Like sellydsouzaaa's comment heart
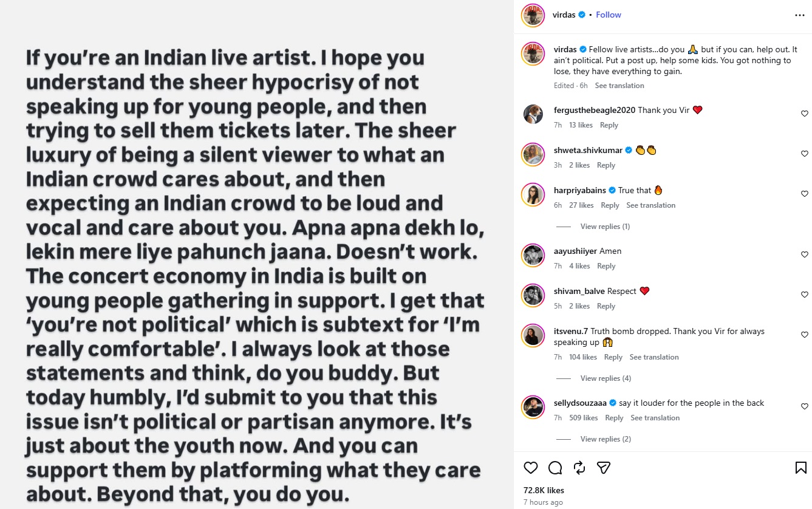The height and width of the screenshot is (509, 812). [805, 406]
